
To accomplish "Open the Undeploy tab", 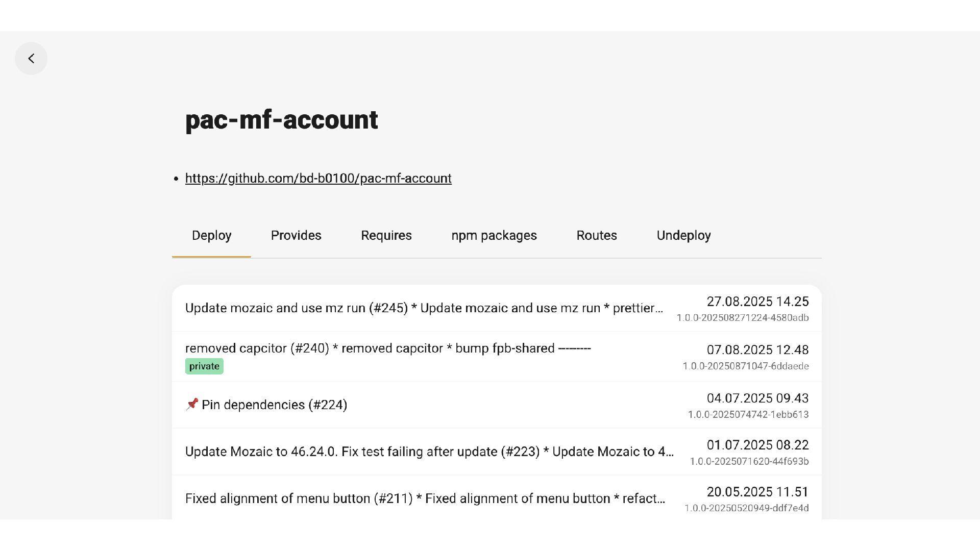I will point(683,235).
